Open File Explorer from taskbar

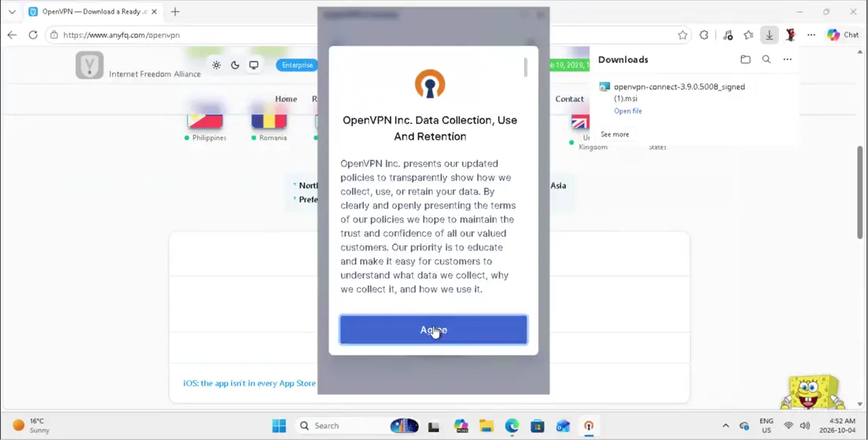(486, 426)
